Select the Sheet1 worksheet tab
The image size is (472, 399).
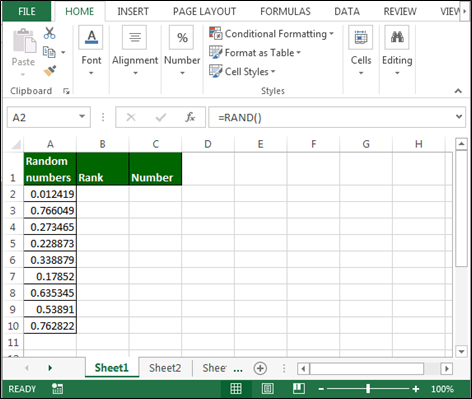[x=112, y=368]
